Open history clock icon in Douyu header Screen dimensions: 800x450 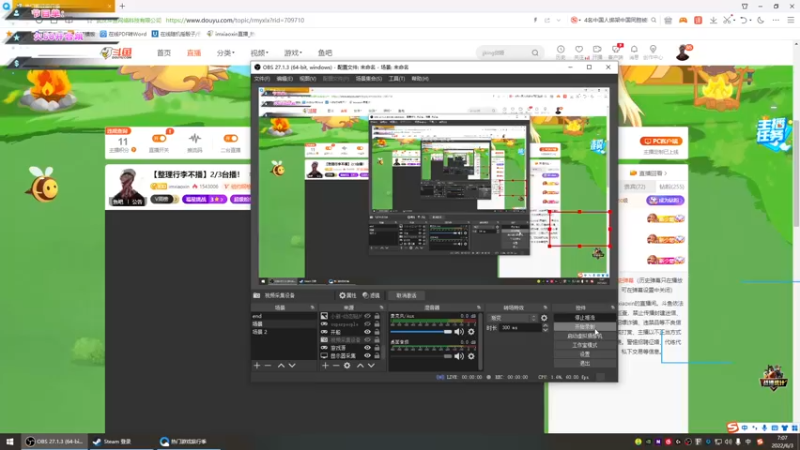click(x=561, y=51)
